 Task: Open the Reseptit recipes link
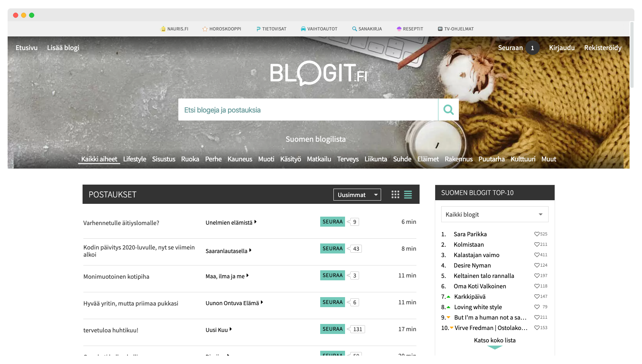pyautogui.click(x=410, y=29)
